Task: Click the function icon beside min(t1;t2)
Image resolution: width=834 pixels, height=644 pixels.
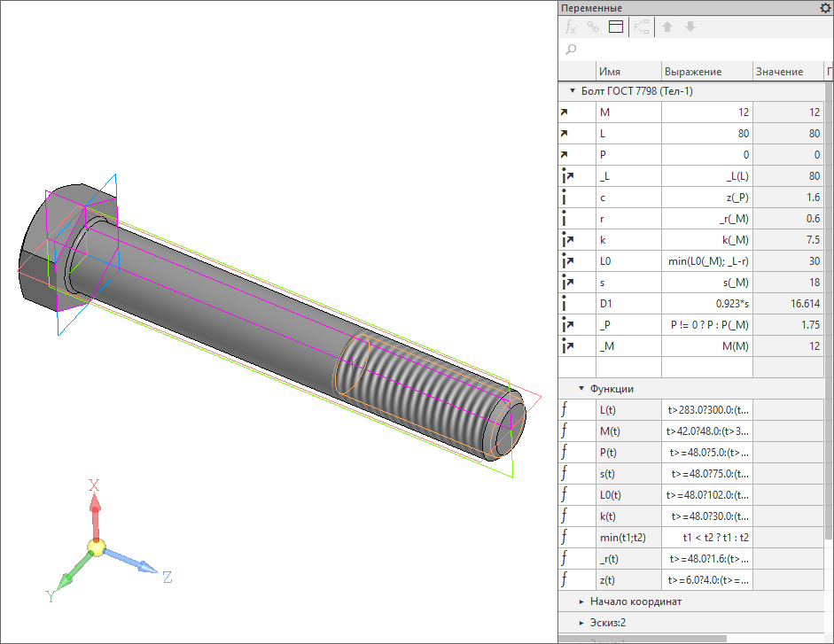Action: coord(565,538)
